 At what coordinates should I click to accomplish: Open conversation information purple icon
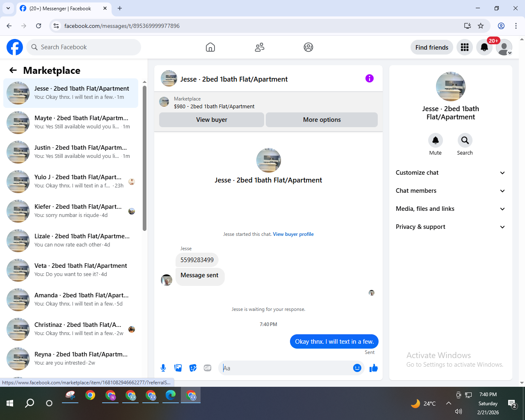[x=370, y=78]
